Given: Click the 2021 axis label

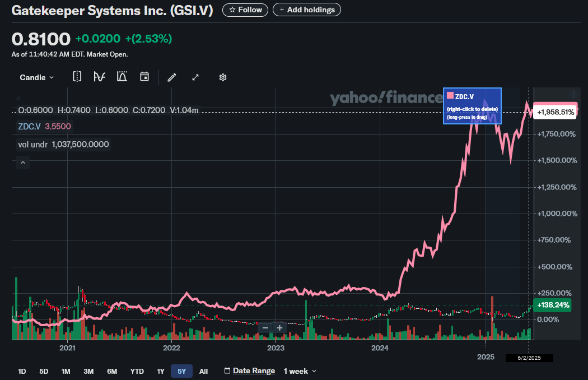Looking at the screenshot, I should tap(68, 348).
